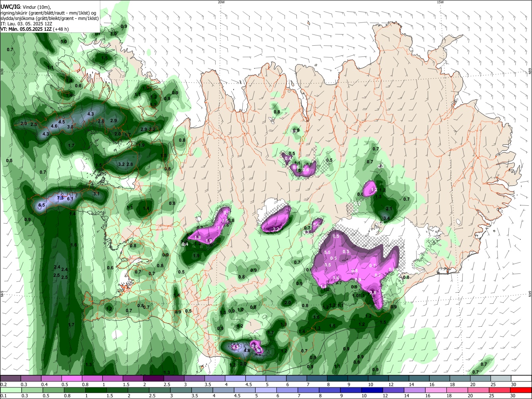Click the '15W' longitude label at top
Viewport: 532px width, 399px height.
[x=440, y=2]
